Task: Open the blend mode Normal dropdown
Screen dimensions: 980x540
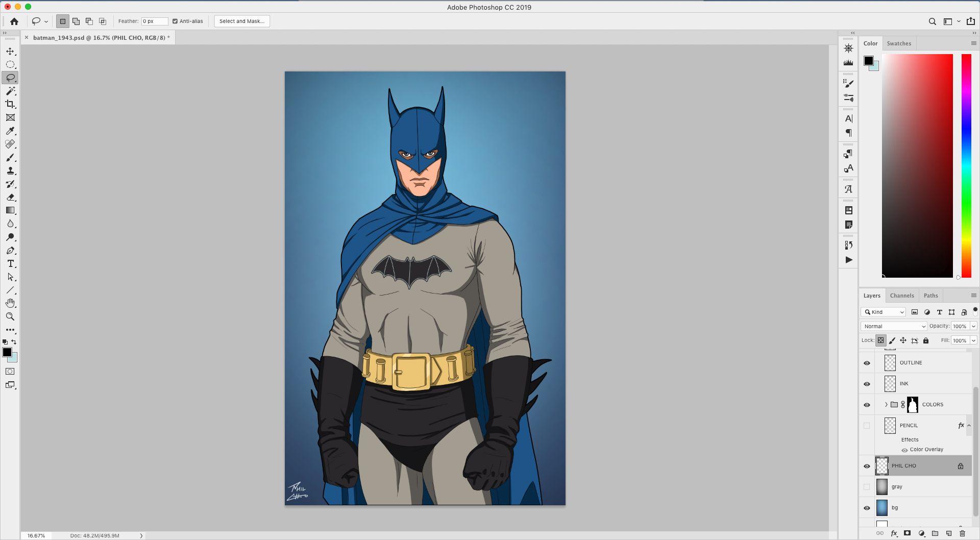Action: [894, 326]
